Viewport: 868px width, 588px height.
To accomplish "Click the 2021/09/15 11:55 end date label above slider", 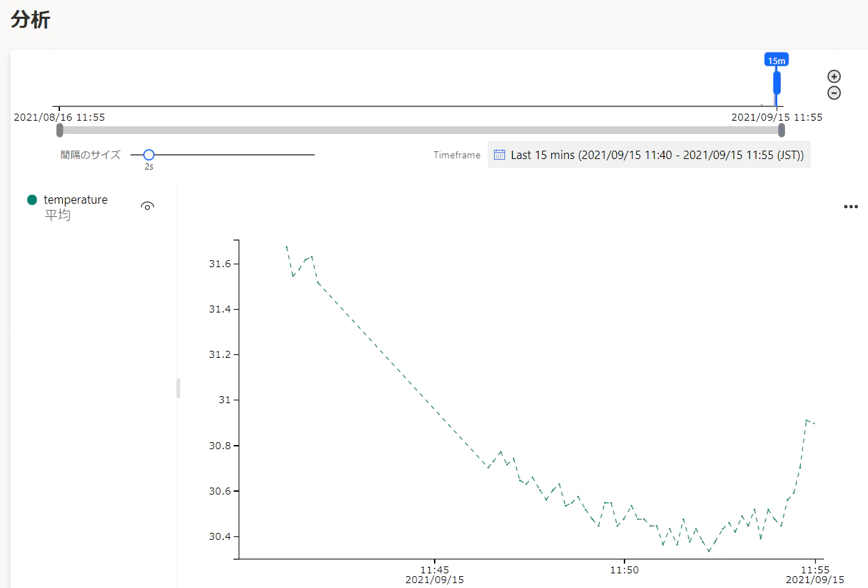I will [777, 117].
